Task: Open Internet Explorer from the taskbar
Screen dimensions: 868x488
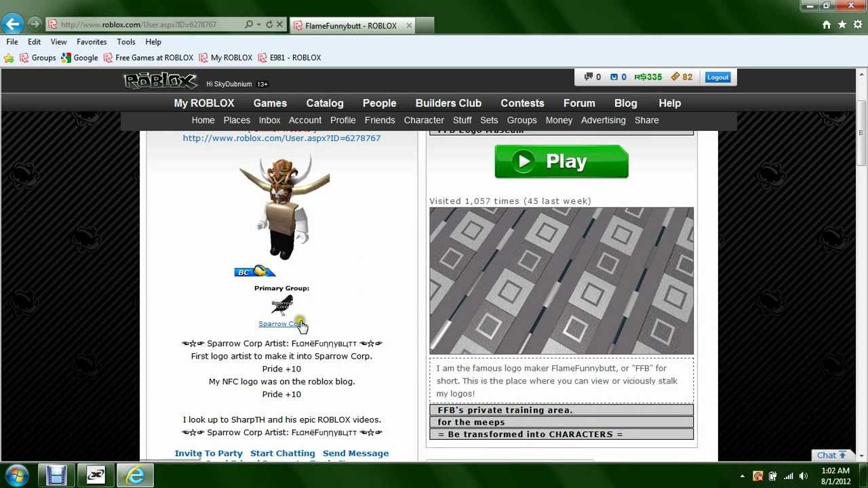Action: tap(136, 475)
